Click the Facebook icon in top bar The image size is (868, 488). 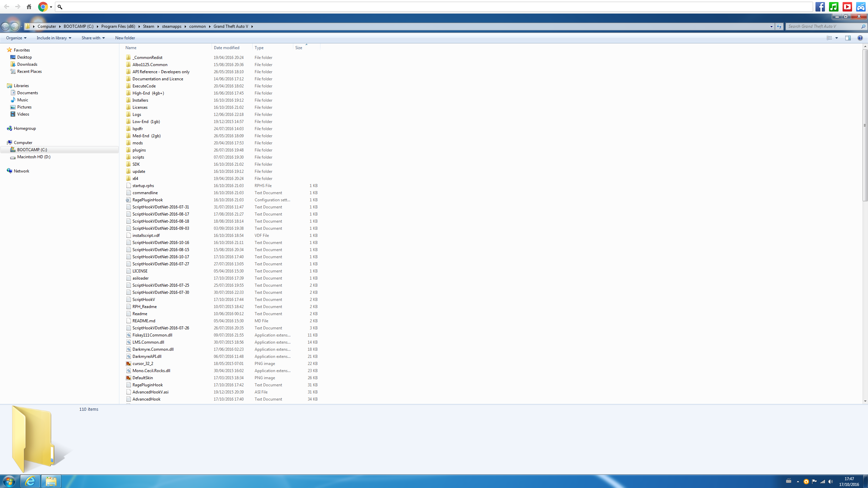(820, 7)
